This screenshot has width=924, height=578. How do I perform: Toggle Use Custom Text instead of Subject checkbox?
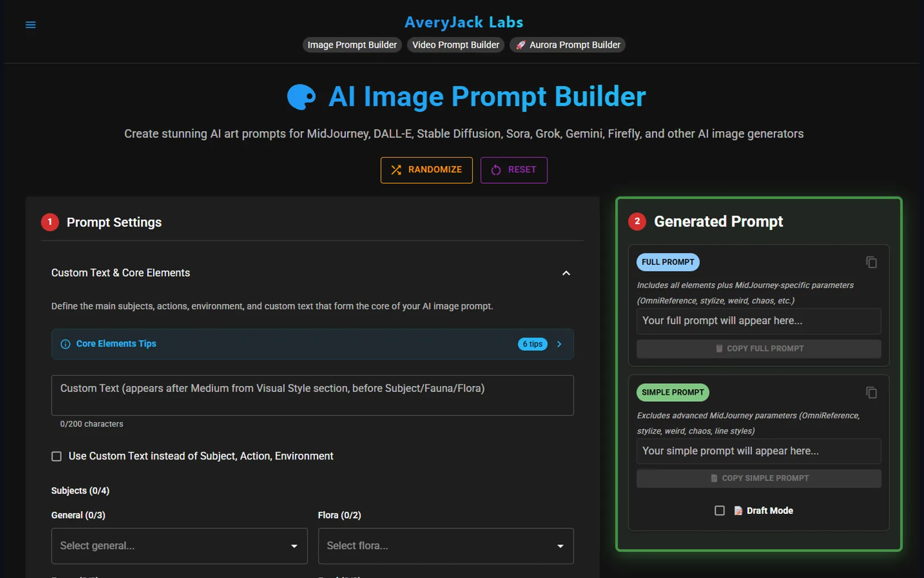click(x=57, y=456)
